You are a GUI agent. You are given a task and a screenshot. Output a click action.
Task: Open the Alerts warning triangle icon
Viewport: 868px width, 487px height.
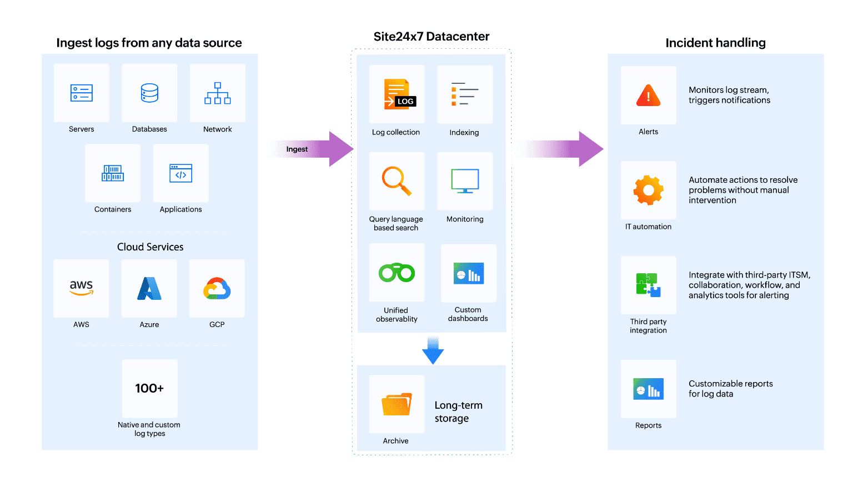coord(649,96)
